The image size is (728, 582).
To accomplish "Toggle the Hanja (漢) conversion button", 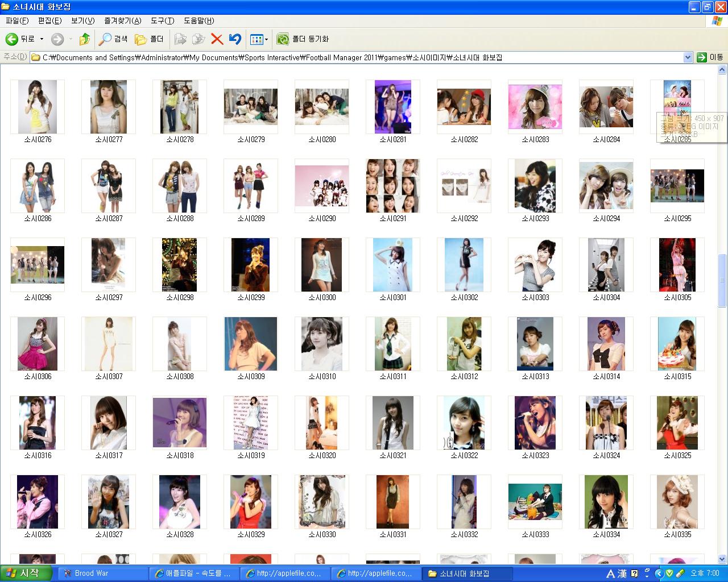I will point(622,573).
